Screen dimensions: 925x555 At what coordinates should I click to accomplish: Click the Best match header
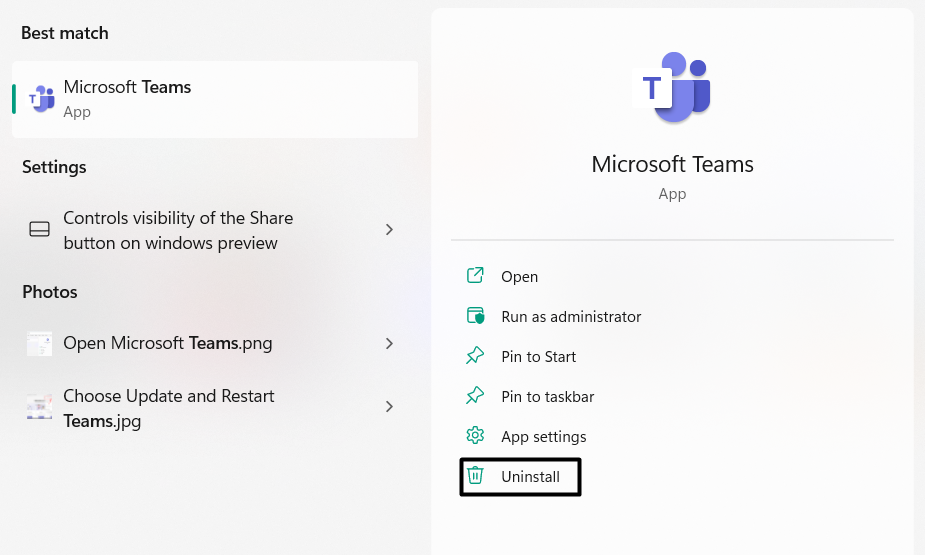point(65,33)
